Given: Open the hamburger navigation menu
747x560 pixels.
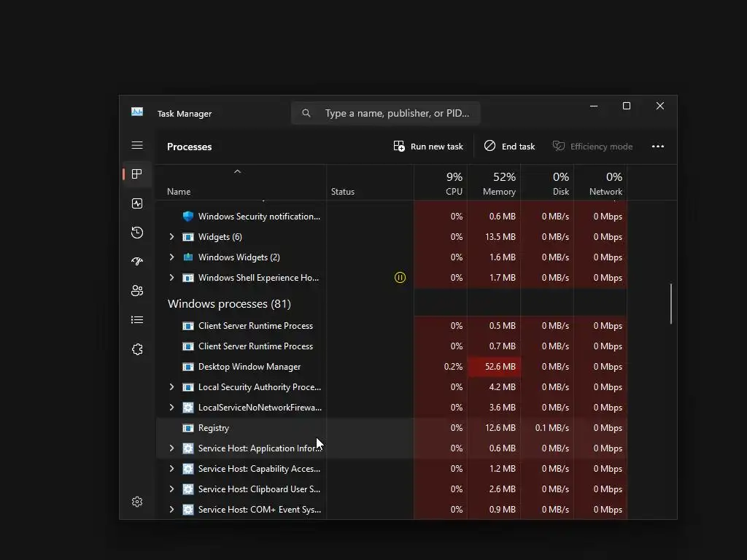Looking at the screenshot, I should click(x=137, y=145).
